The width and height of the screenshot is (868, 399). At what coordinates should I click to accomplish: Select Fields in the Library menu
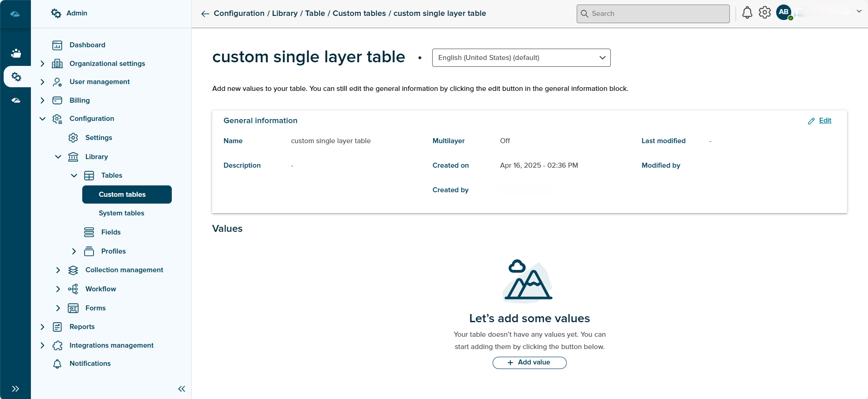point(111,232)
